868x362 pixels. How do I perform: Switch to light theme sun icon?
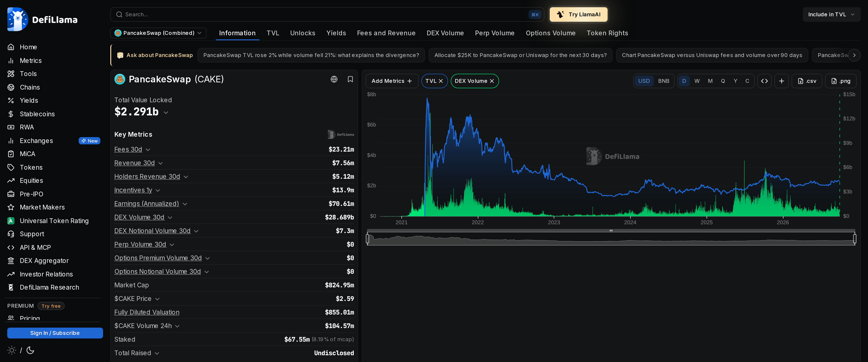tap(12, 350)
